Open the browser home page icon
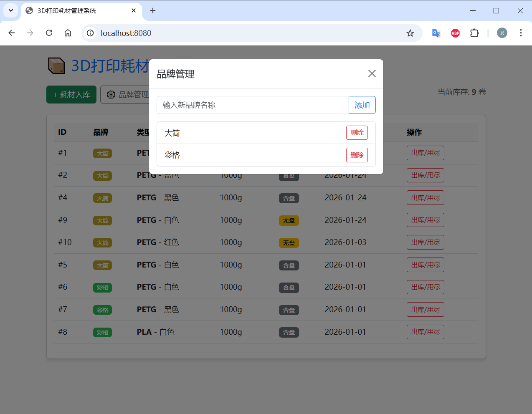The image size is (532, 414). coord(68,33)
